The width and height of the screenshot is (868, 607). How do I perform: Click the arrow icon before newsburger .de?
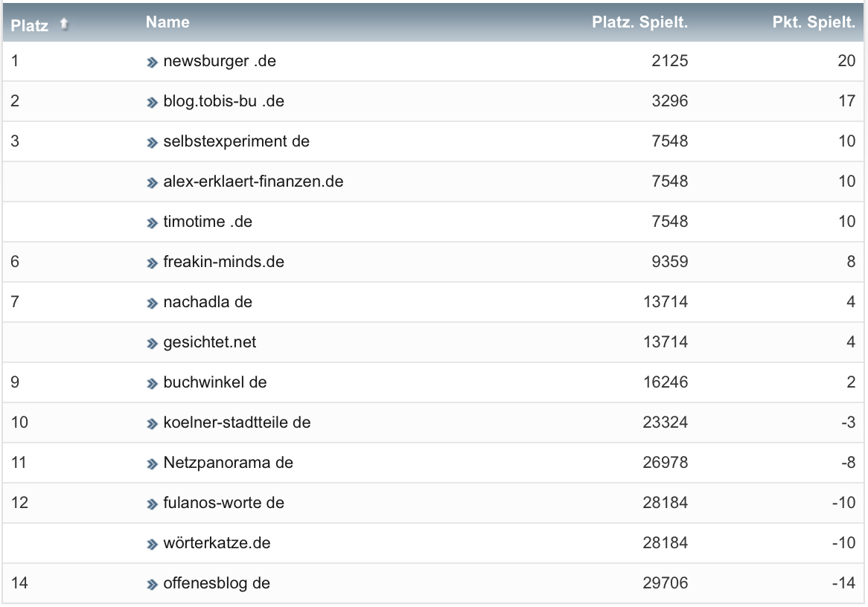(152, 62)
